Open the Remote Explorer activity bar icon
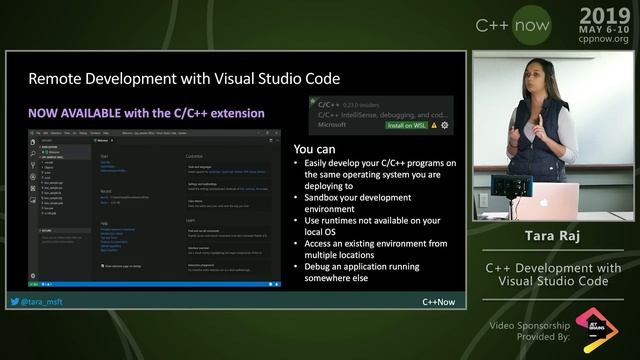Image resolution: width=640 pixels, height=360 pixels. (x=33, y=200)
